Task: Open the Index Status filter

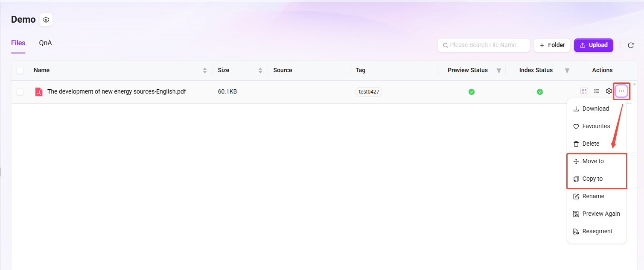Action: [567, 70]
